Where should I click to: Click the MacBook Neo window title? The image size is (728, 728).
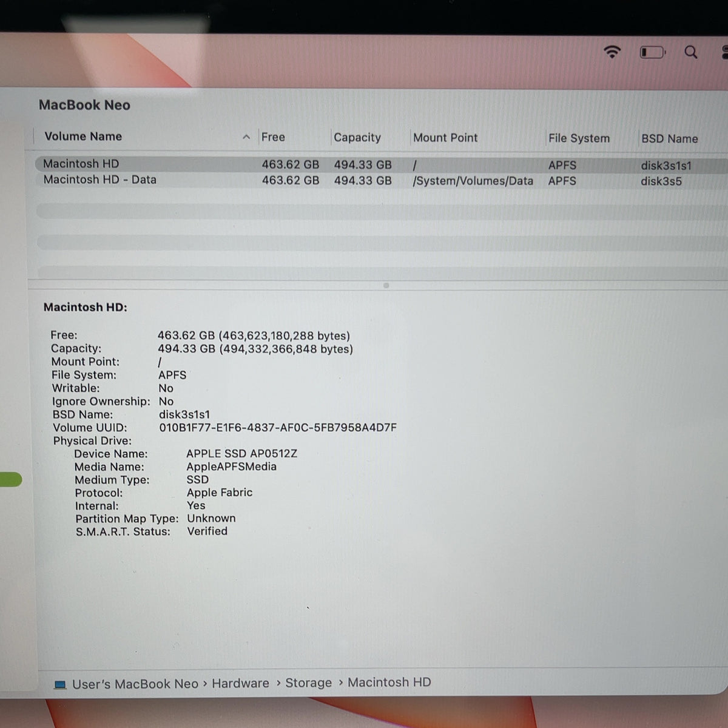tap(84, 105)
